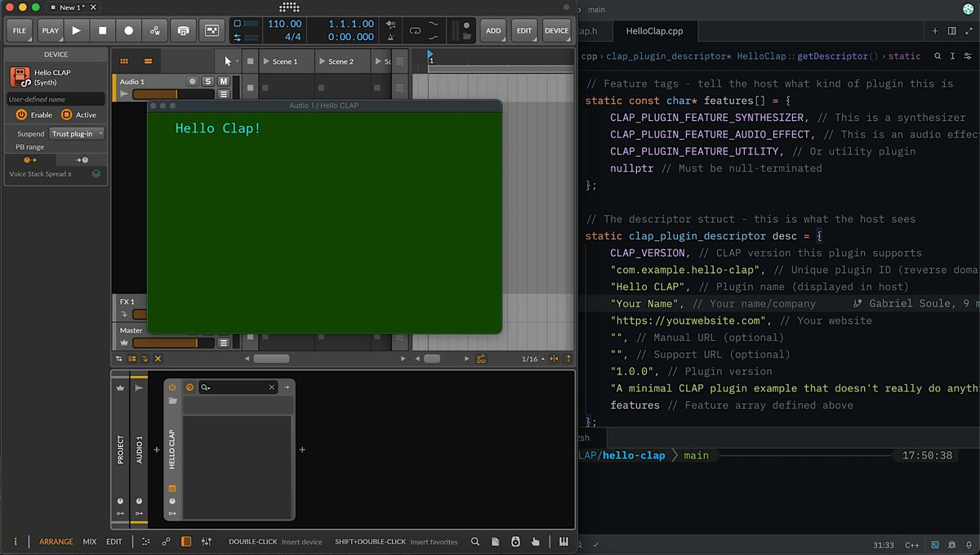
Task: Switch to the MIX view
Action: (89, 541)
